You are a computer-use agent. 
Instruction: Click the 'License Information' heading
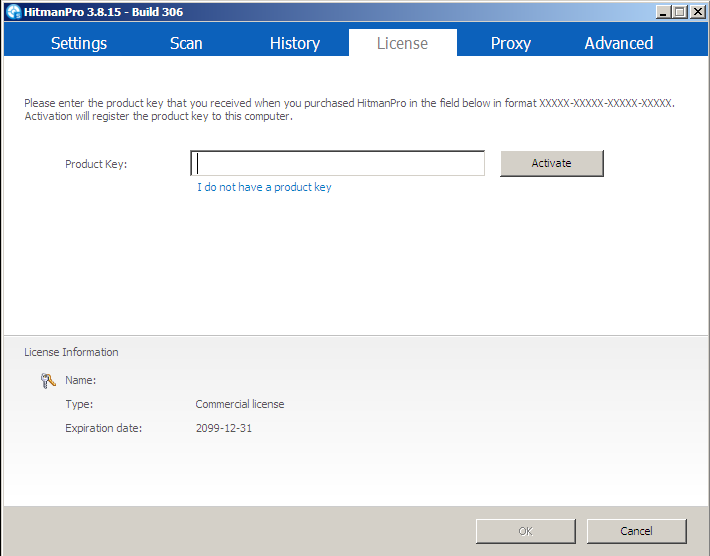click(x=71, y=352)
